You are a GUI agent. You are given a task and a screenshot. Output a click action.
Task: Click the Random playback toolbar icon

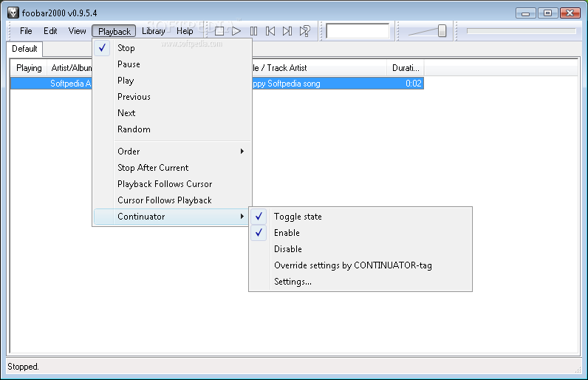(x=304, y=31)
